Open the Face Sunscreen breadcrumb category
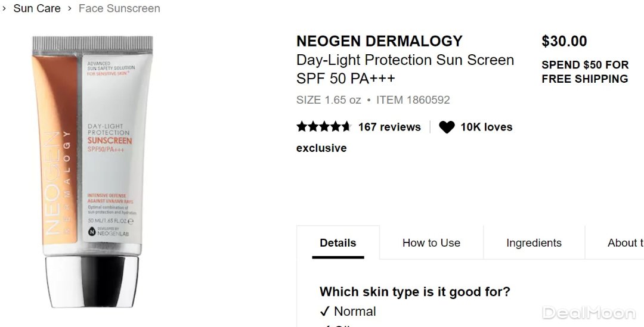Viewport: 644px width, 327px height. tap(119, 8)
